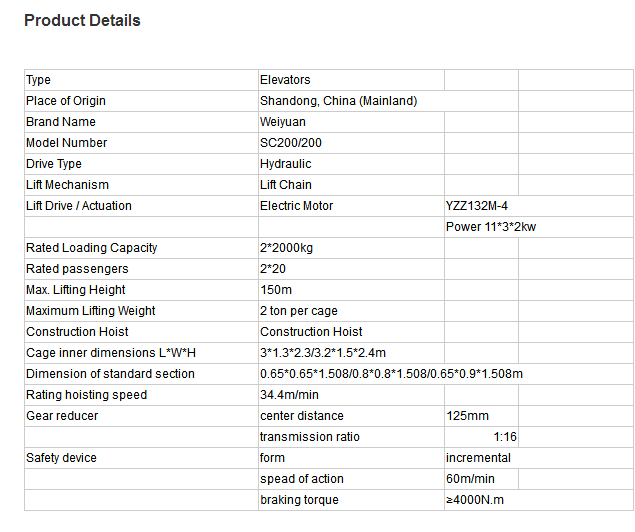The height and width of the screenshot is (532, 635).
Task: Select the YZZ132M-4 motor model text
Action: [477, 206]
